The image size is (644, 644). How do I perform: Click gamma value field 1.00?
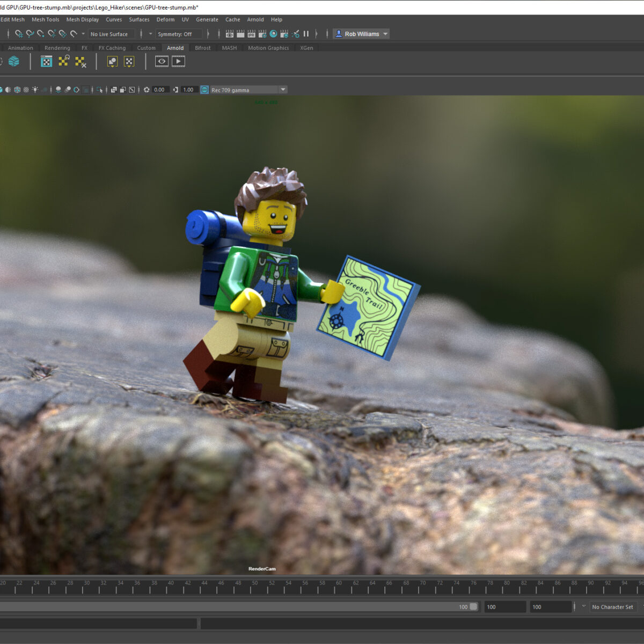point(189,90)
